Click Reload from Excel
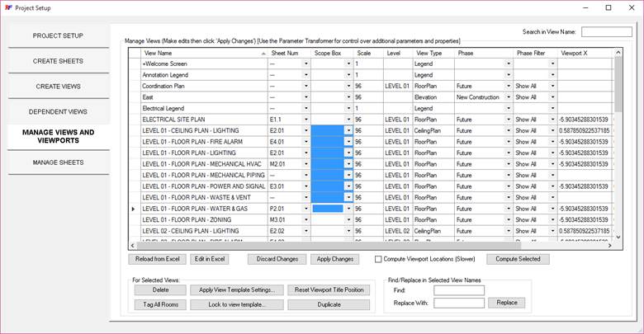The width and height of the screenshot is (644, 334). click(156, 259)
